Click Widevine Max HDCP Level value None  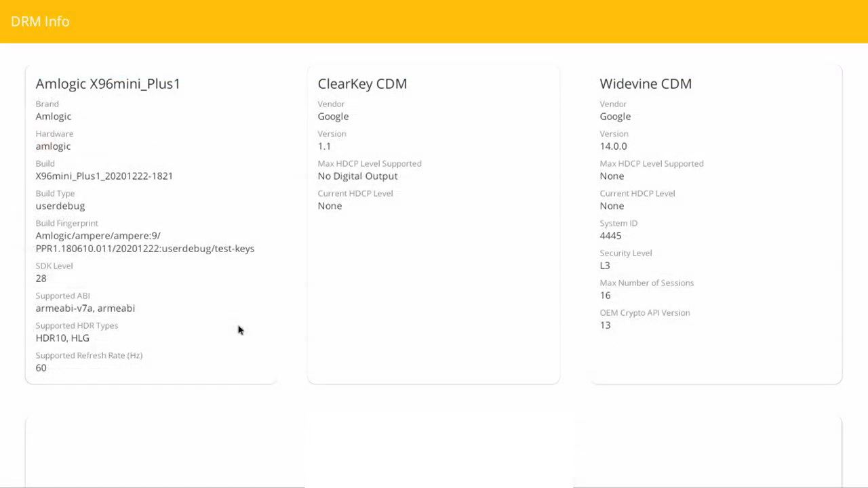pos(612,176)
